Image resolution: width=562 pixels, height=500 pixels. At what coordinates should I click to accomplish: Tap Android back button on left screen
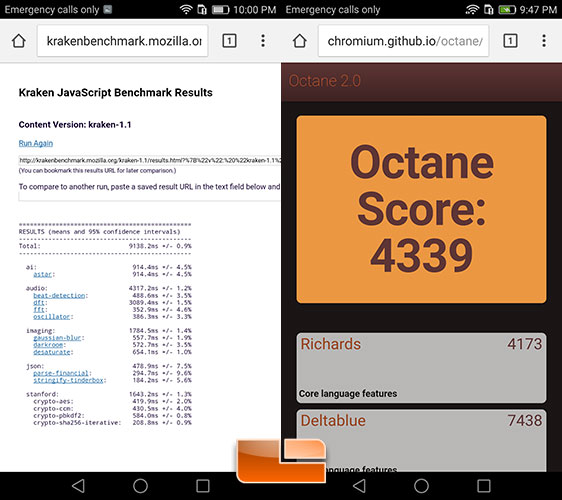[78, 486]
